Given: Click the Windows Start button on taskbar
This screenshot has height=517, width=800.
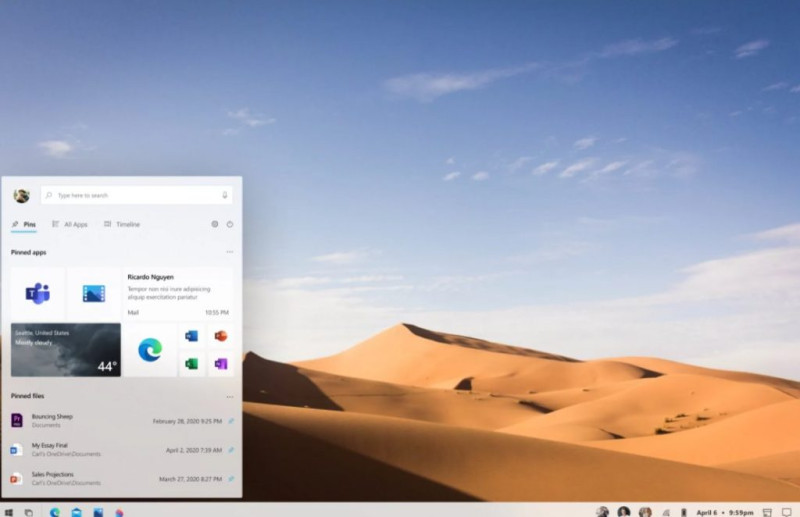Looking at the screenshot, I should (9, 512).
